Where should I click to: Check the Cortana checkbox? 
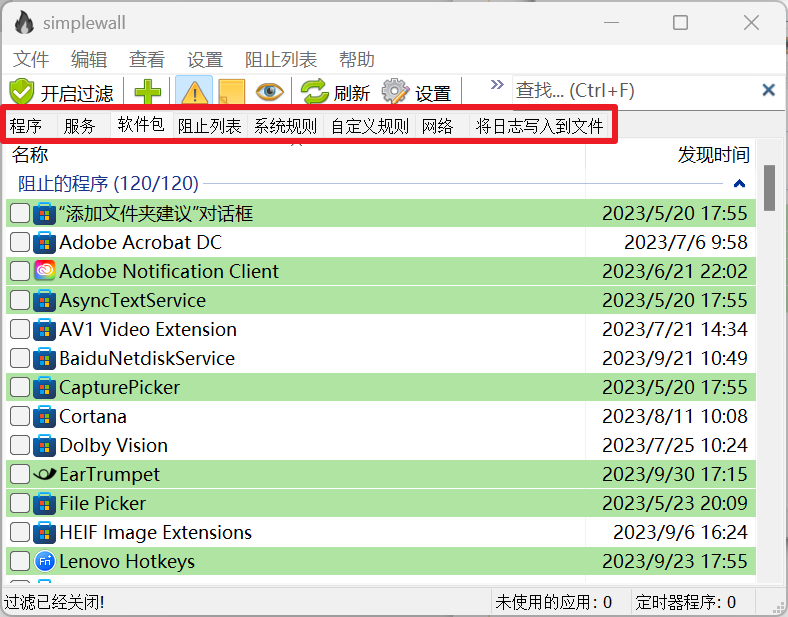click(x=20, y=416)
